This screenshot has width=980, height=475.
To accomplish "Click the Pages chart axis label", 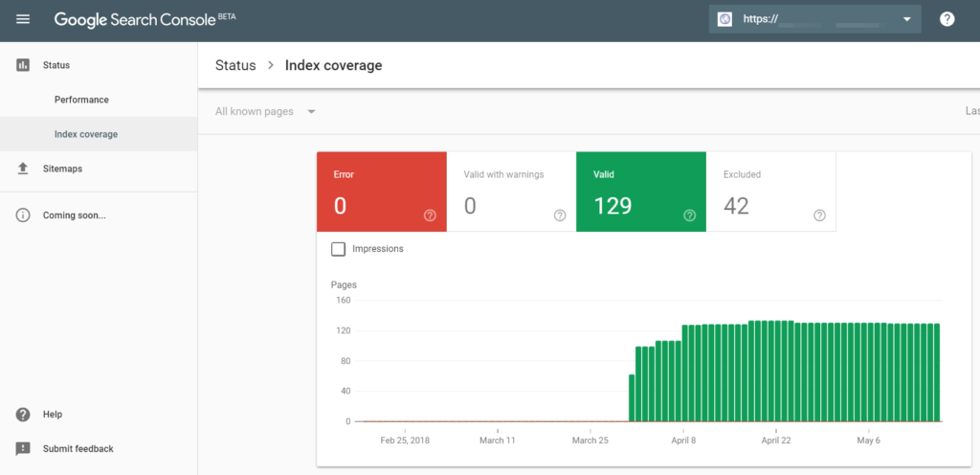I will point(344,285).
